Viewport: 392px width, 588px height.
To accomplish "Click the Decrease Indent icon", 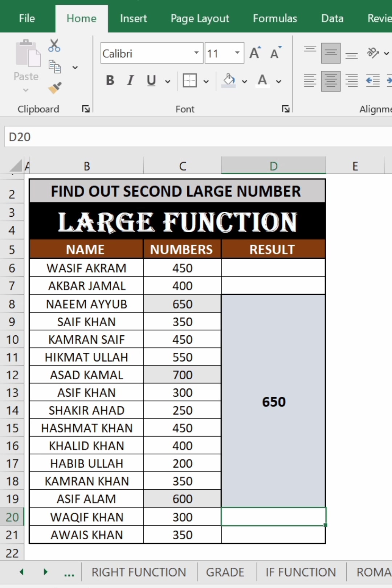I will [x=373, y=81].
